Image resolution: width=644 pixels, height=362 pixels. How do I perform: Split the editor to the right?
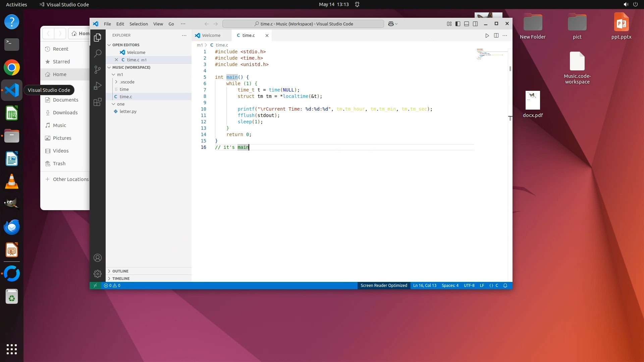click(x=496, y=36)
